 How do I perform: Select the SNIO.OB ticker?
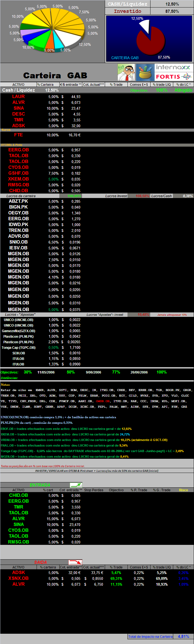[19, 242]
